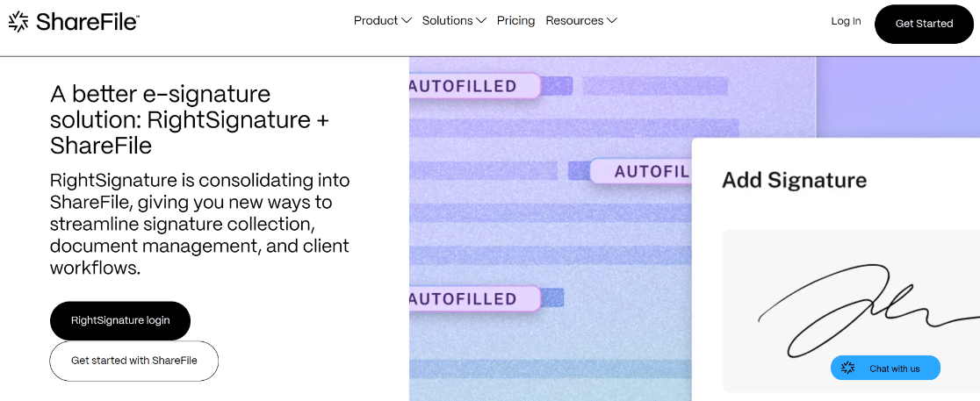Open the Resources menu
This screenshot has height=401, width=980.
coord(580,20)
